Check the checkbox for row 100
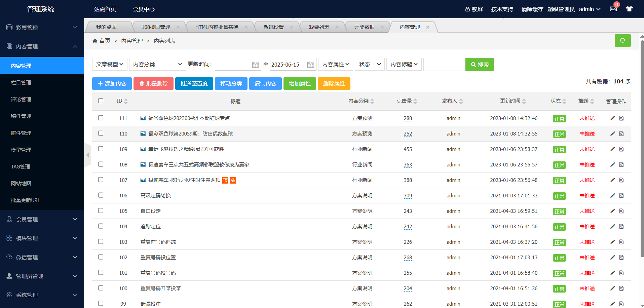The width and height of the screenshot is (644, 308). pos(101,288)
